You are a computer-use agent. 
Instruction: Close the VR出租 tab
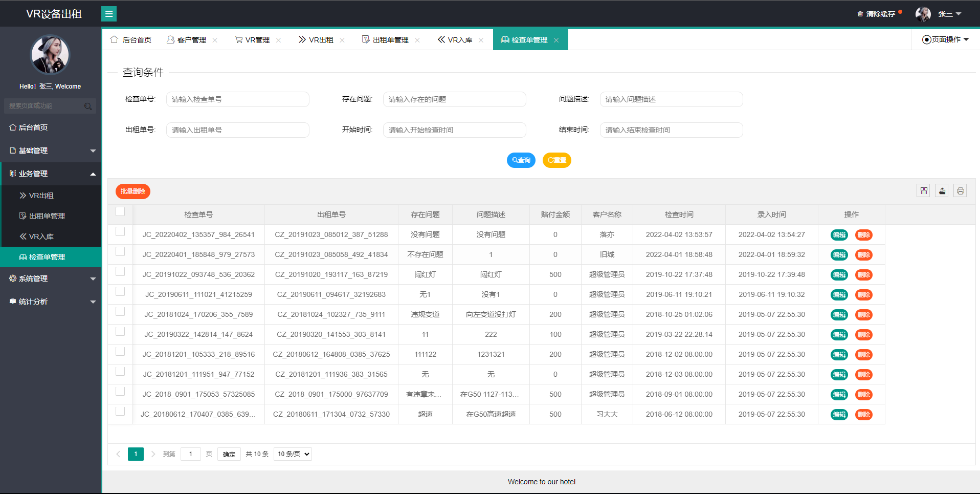pyautogui.click(x=342, y=40)
